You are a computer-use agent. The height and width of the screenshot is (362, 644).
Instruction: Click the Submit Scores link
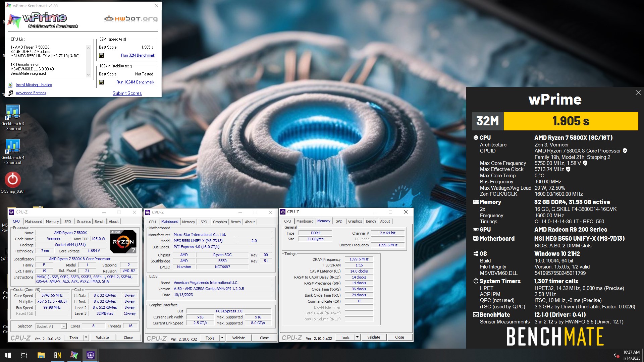click(x=127, y=94)
